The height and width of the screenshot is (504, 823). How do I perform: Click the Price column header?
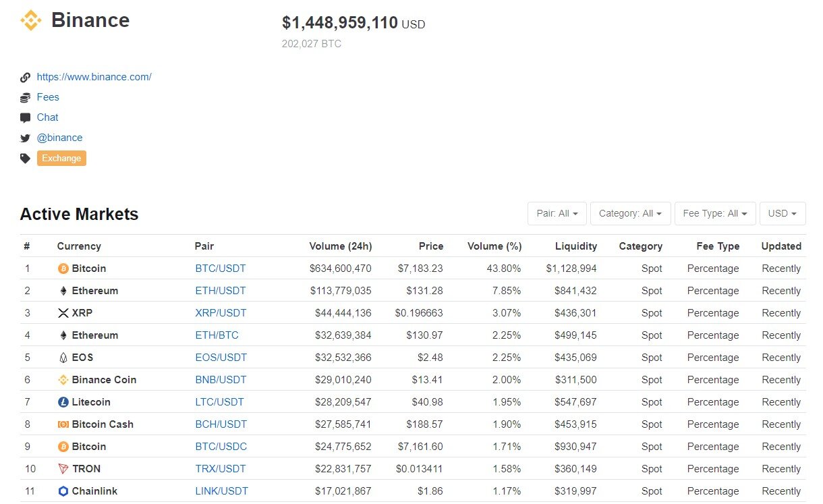[431, 246]
